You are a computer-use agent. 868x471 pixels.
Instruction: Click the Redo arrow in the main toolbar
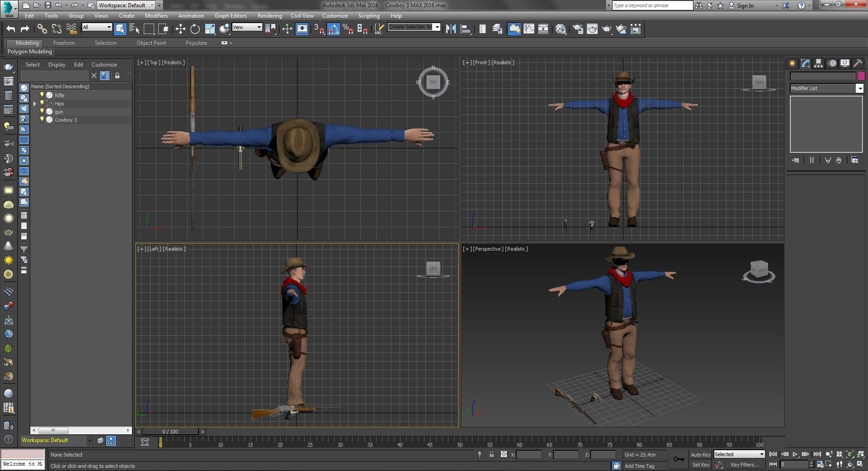(x=25, y=29)
